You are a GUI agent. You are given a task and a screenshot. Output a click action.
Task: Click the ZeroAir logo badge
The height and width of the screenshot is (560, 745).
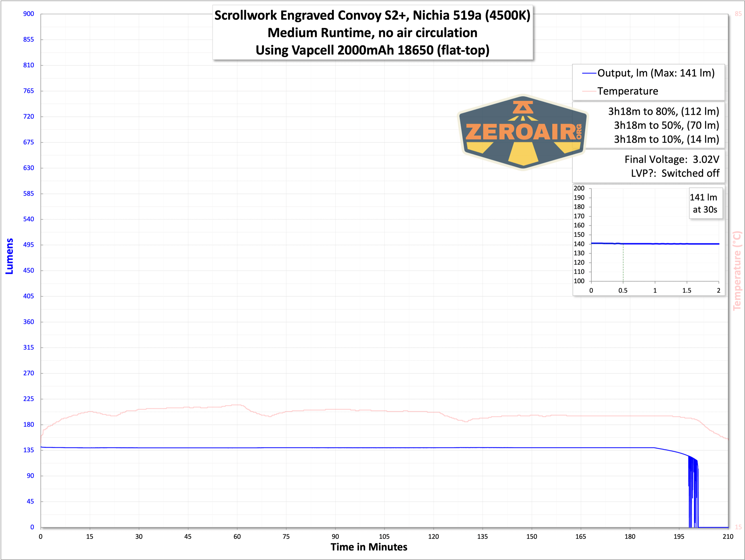pyautogui.click(x=523, y=132)
